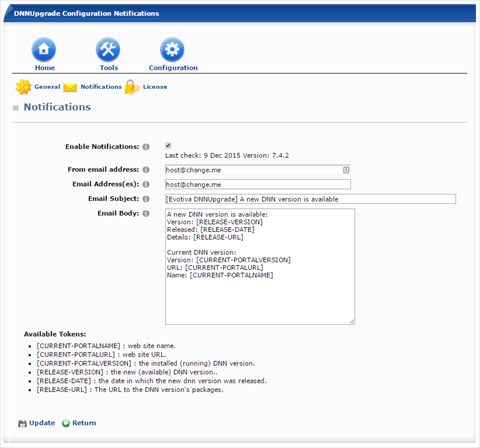Click the [CURRENT-PORTALNAME] token list item
The image size is (480, 448).
[x=106, y=346]
